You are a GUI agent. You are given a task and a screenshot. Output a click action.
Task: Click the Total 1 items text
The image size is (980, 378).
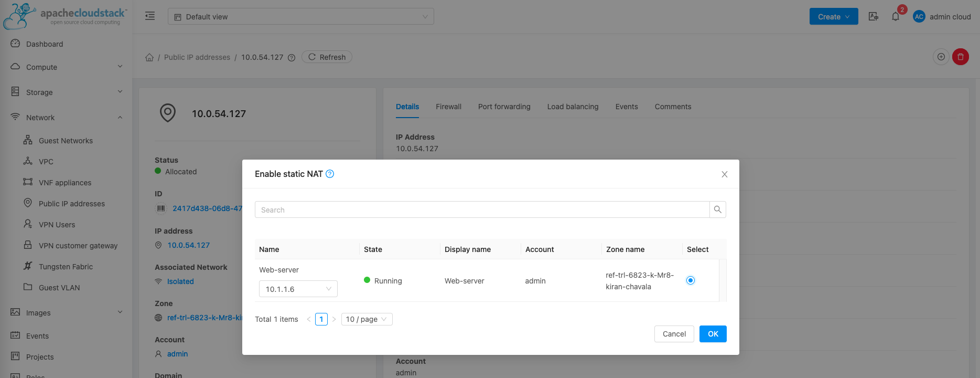coord(276,319)
